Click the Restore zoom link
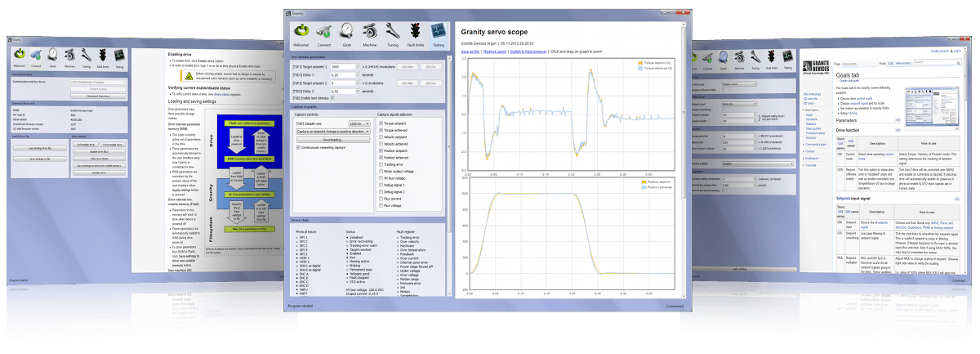This screenshot has width=980, height=354. pos(495,51)
